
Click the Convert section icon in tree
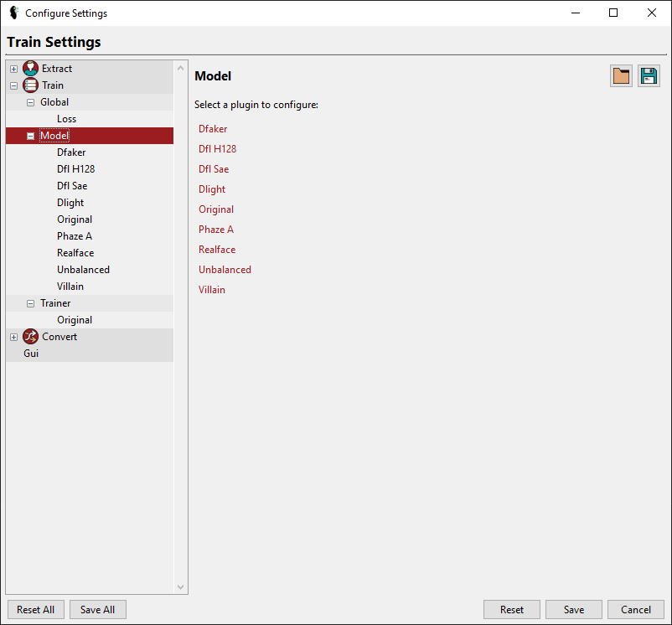pyautogui.click(x=30, y=337)
